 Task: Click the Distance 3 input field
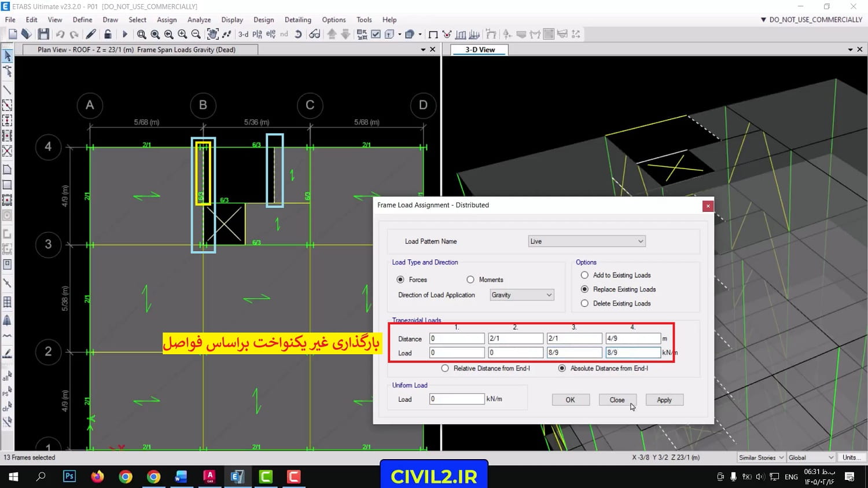click(575, 339)
